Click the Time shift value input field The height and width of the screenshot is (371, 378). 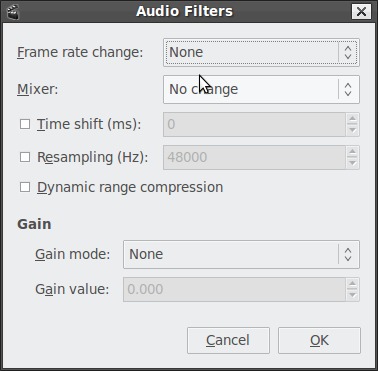254,124
